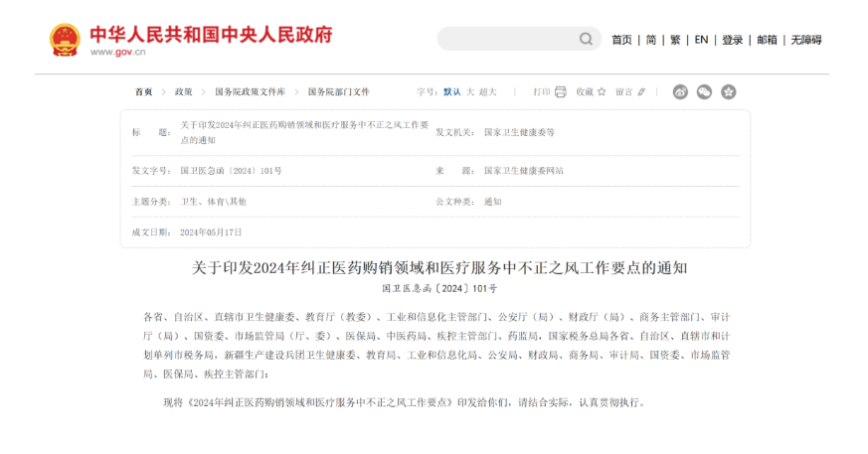Image resolution: width=868 pixels, height=454 pixels.
Task: Click the 登录 login link
Action: pos(732,40)
